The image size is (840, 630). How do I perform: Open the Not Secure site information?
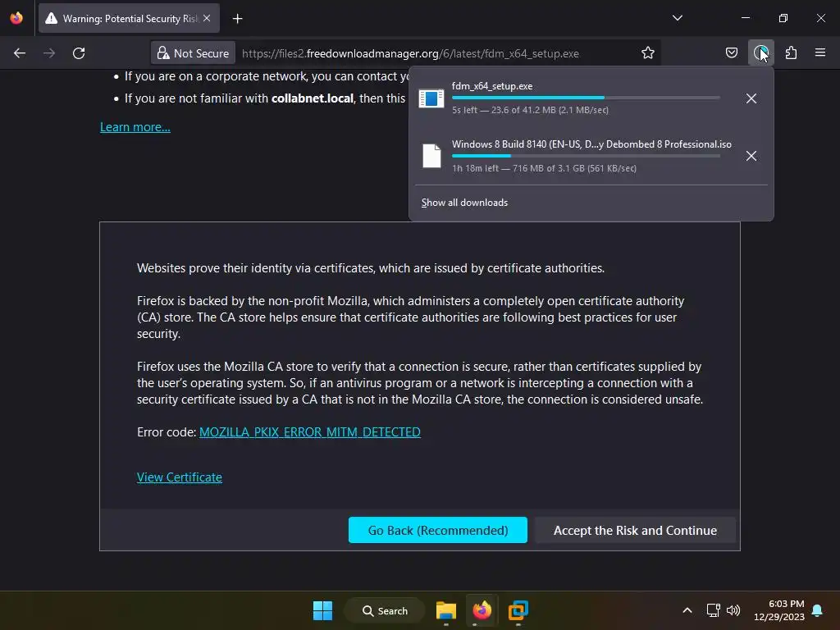(194, 53)
